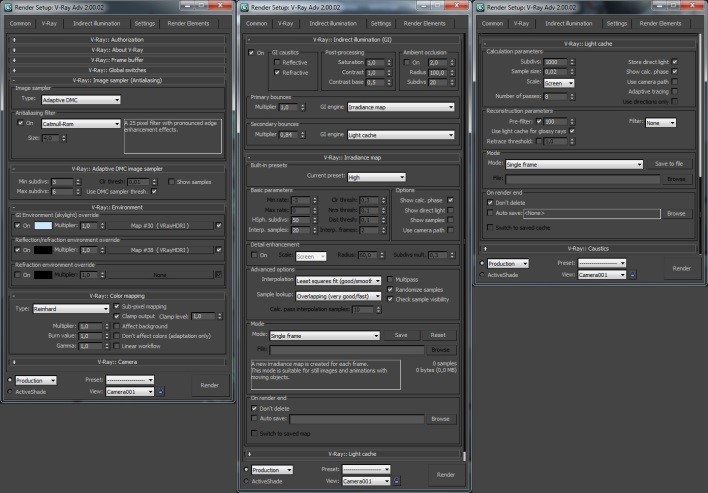
Task: Open Settings tab in right window
Action: [x=616, y=23]
